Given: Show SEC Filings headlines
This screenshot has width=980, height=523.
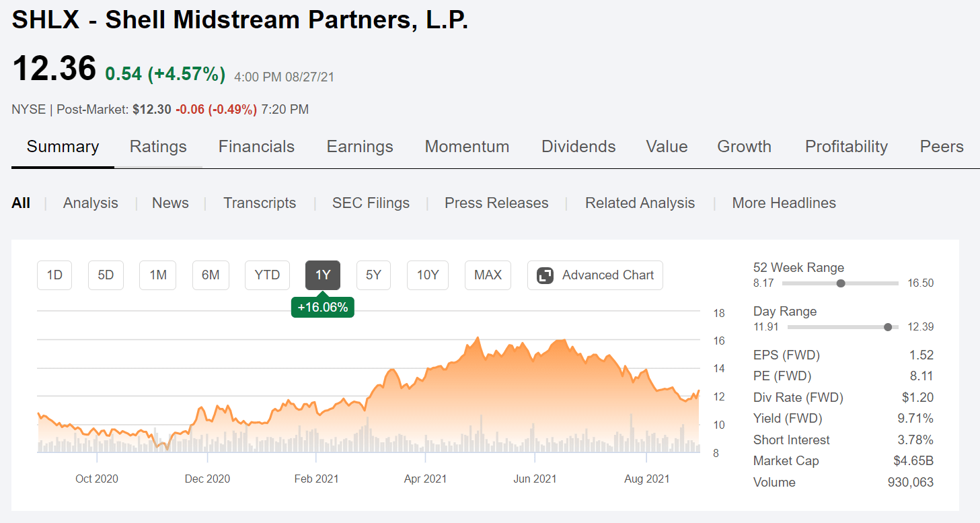Looking at the screenshot, I should 371,203.
